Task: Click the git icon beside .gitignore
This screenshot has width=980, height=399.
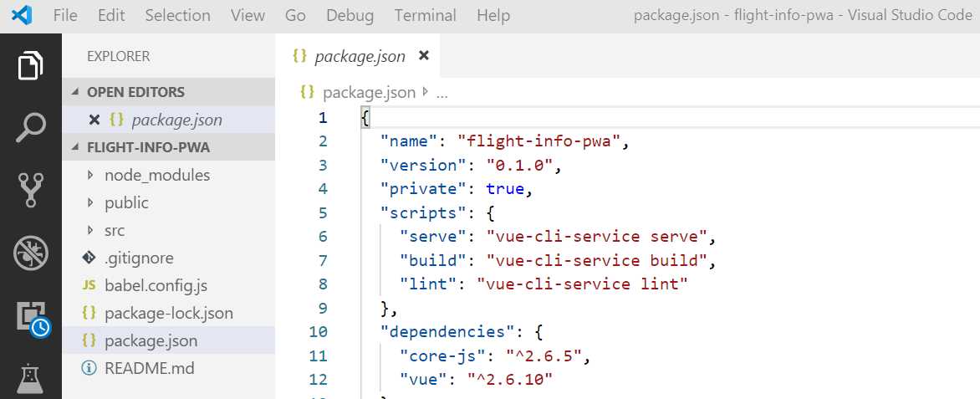Action: click(89, 258)
